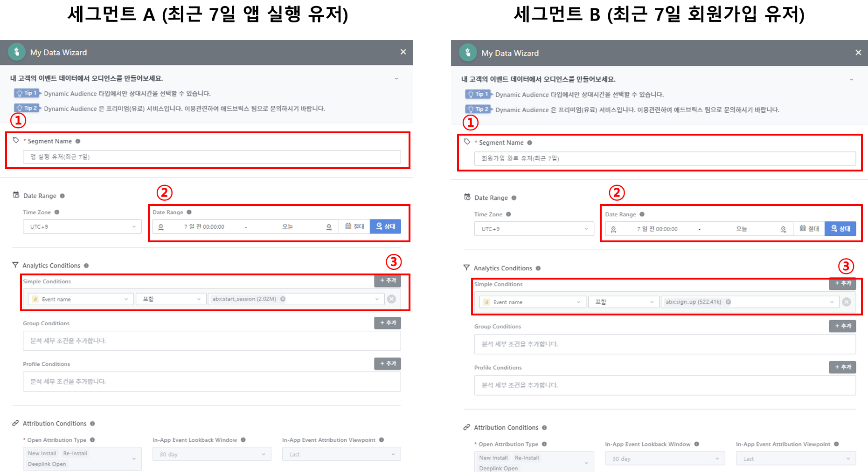
Task: Click Lookback Window info icon in Segment A
Action: tap(243, 440)
